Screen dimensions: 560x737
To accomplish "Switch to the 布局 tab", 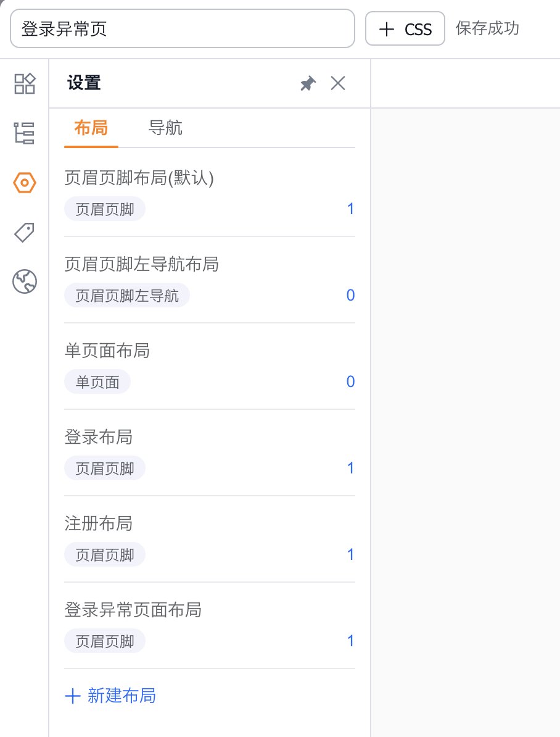I will click(91, 128).
